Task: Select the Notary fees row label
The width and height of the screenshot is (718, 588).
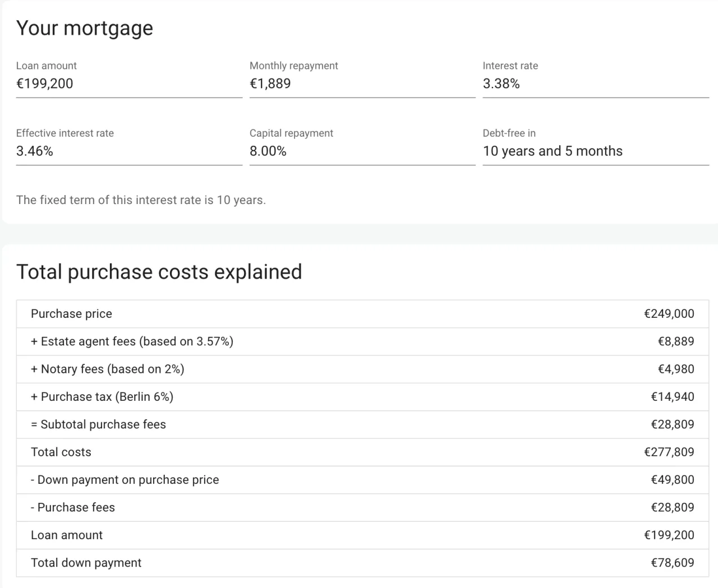Action: tap(107, 369)
